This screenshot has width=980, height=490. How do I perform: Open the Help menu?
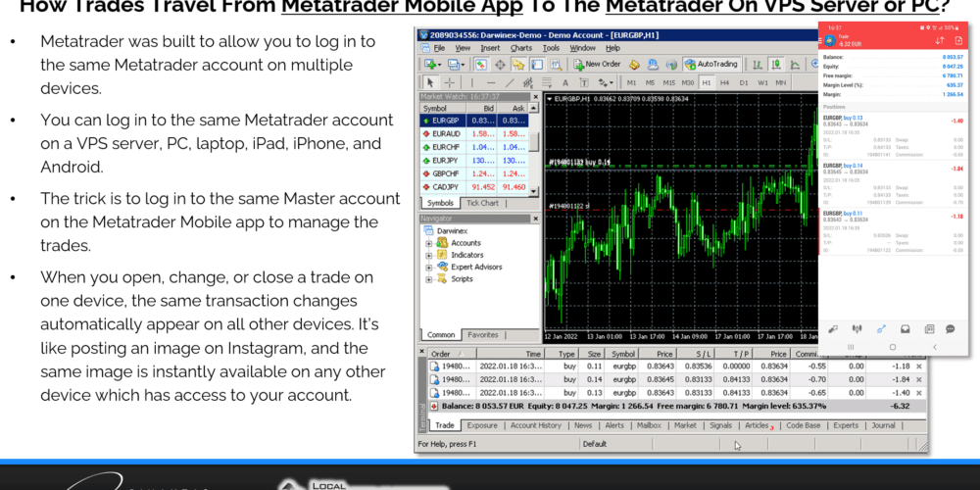(612, 48)
